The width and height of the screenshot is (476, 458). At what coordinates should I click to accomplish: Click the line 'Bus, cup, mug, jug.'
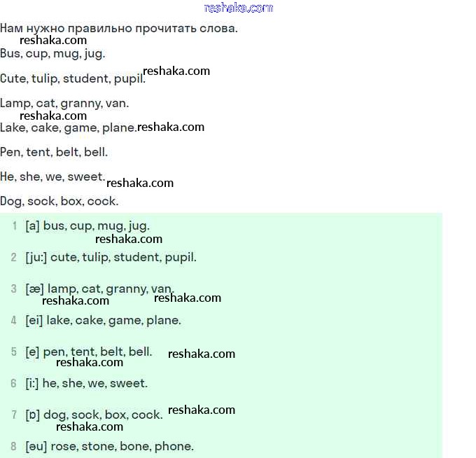click(x=52, y=54)
